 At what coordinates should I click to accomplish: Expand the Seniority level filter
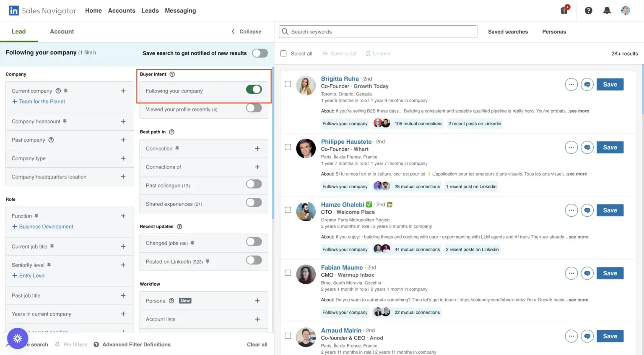coord(123,264)
